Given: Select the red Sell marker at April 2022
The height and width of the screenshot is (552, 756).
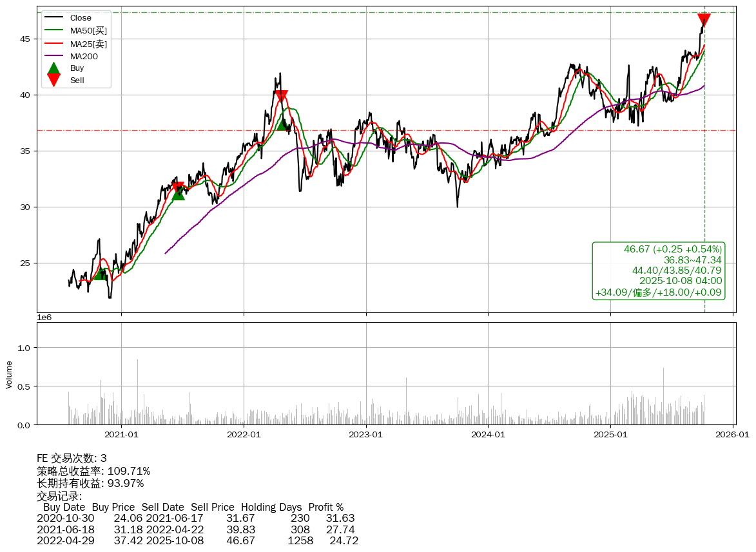Looking at the screenshot, I should pos(281,97).
